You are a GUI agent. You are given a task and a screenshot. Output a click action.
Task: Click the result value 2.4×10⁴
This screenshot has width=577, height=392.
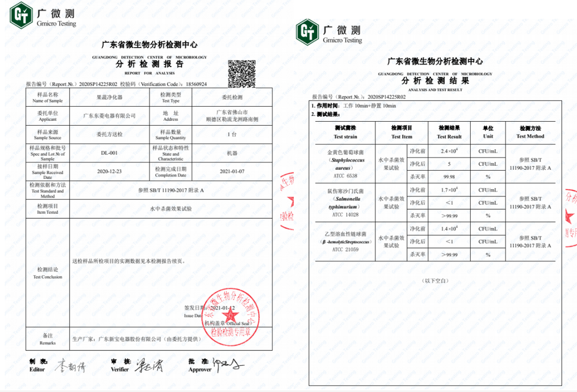point(449,151)
